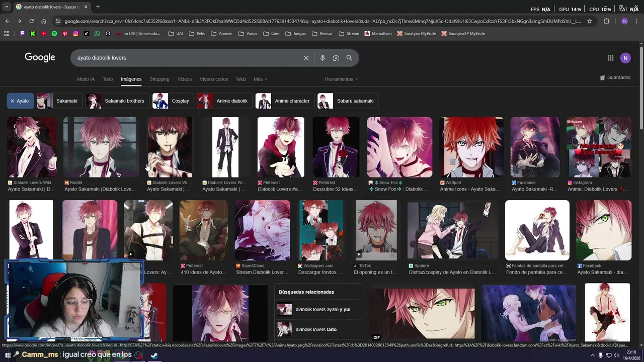This screenshot has width=644, height=362.
Task: Open related search diabolik lovers laito
Action: tap(318, 329)
